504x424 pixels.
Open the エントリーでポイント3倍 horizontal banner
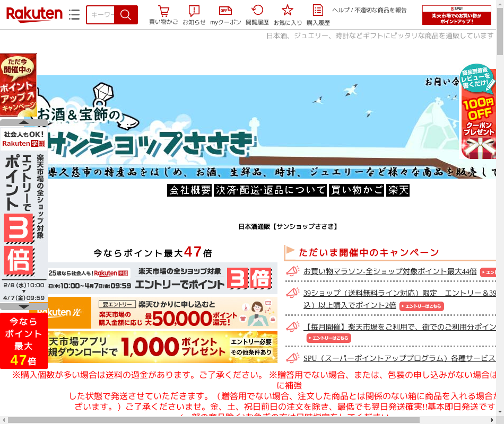point(162,278)
